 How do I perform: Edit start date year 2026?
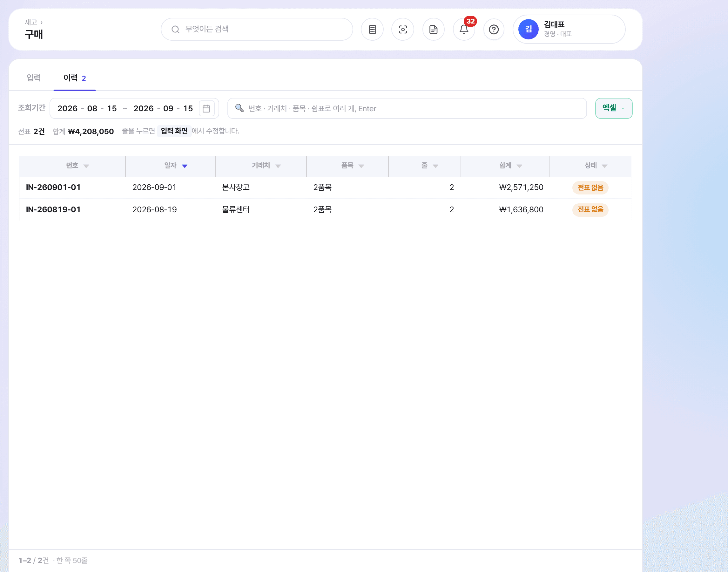(x=67, y=108)
